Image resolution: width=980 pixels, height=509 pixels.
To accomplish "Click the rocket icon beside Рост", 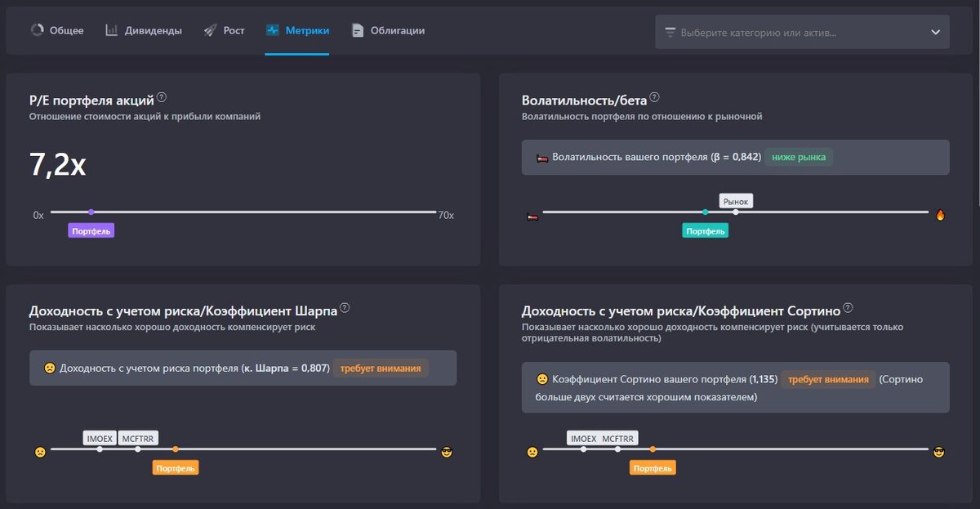I will pyautogui.click(x=210, y=30).
